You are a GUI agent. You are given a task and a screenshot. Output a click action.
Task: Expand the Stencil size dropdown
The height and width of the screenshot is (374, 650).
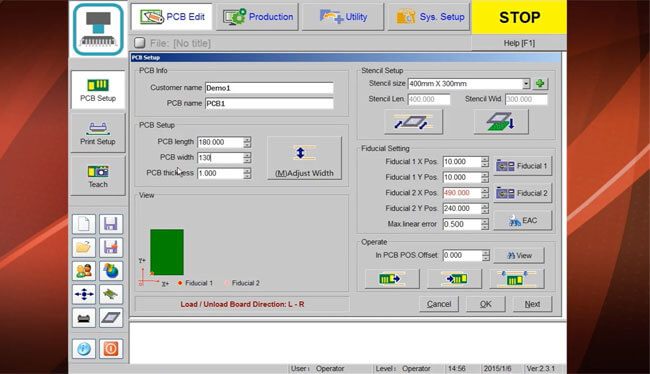coord(526,84)
